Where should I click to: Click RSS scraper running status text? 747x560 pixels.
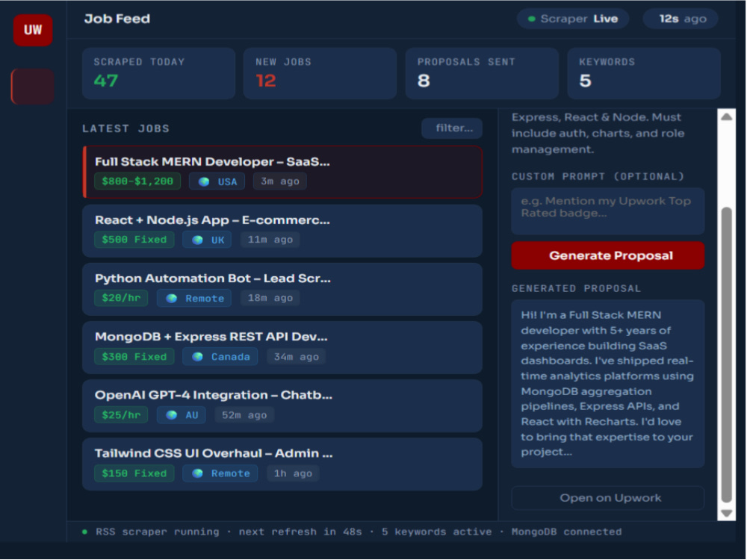pyautogui.click(x=158, y=532)
